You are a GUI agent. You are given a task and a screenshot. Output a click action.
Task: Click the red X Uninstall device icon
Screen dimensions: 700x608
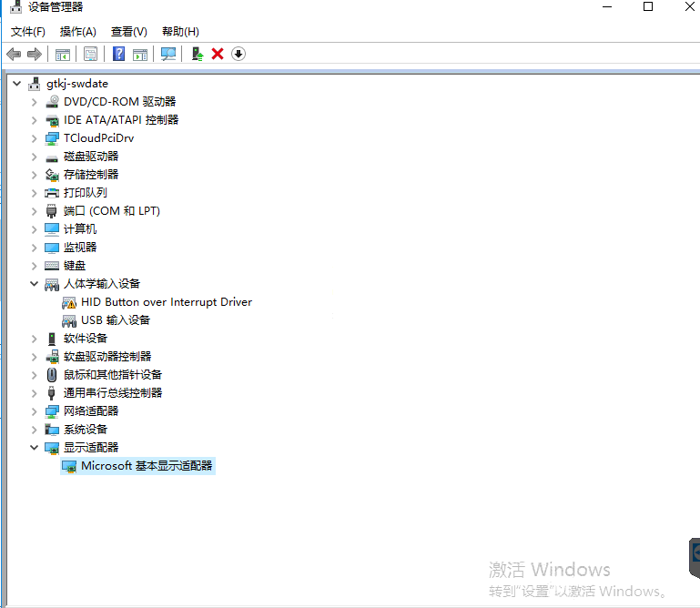click(x=218, y=54)
